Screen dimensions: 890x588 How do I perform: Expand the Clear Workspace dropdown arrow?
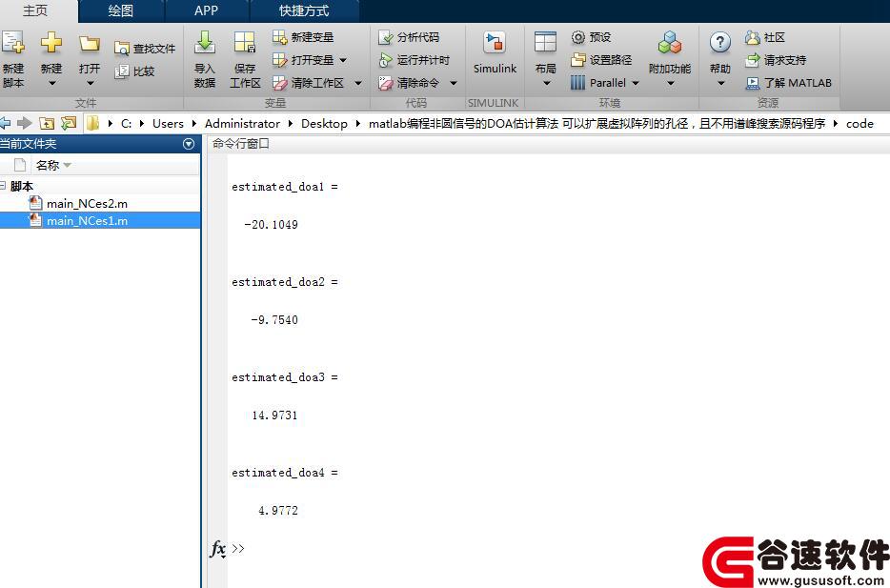(x=358, y=84)
